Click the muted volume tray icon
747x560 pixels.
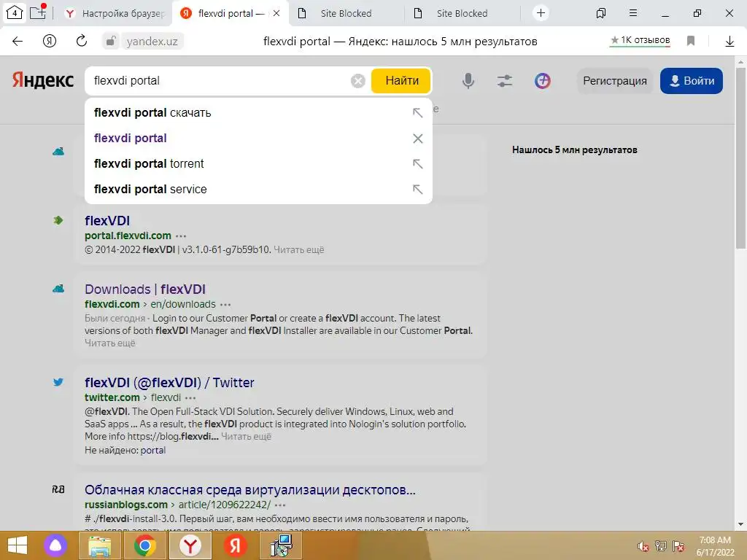tap(643, 546)
